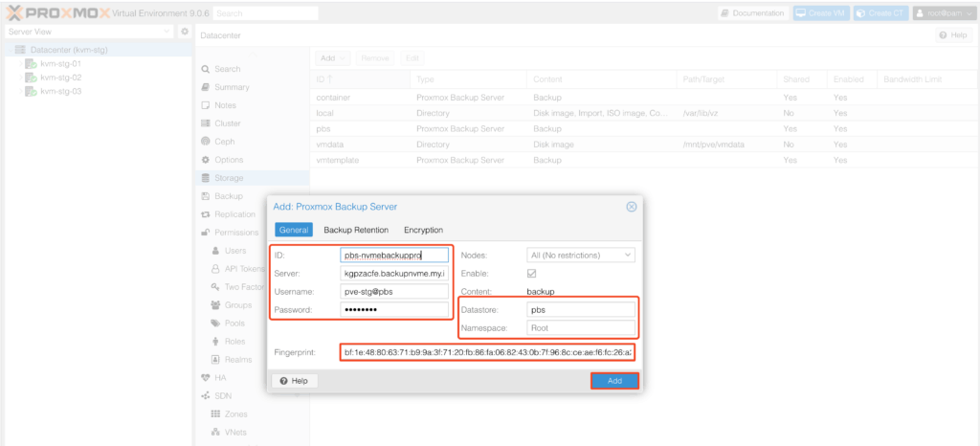
Task: Click the server view settings gear icon
Action: (x=185, y=32)
